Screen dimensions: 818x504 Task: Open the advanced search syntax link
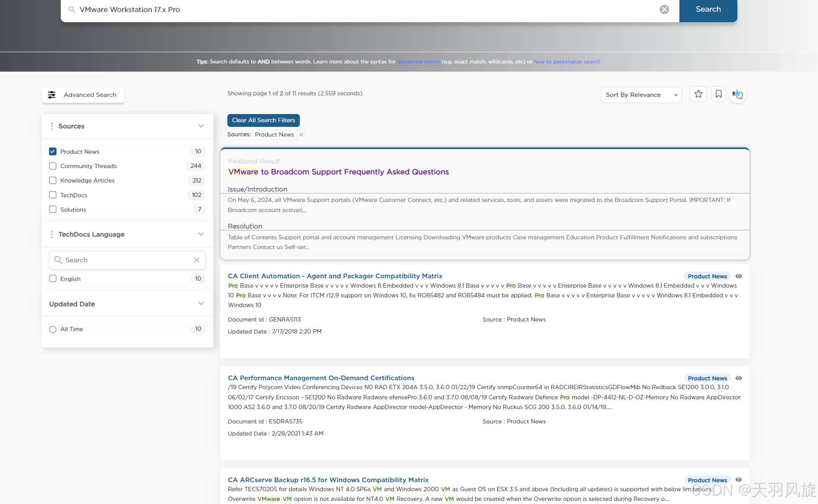419,61
